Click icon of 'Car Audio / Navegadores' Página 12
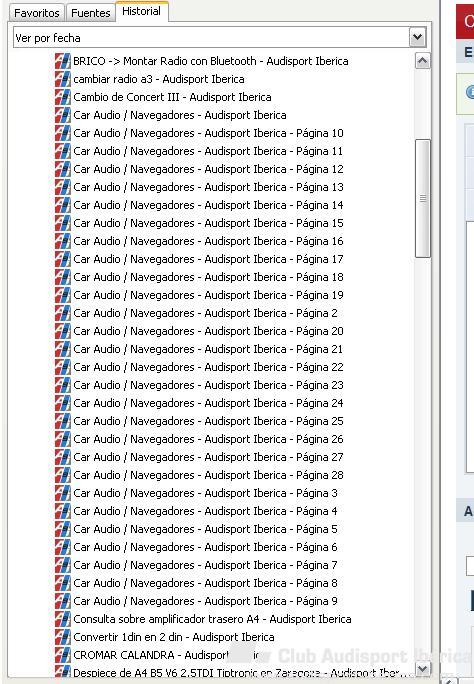 coord(62,169)
